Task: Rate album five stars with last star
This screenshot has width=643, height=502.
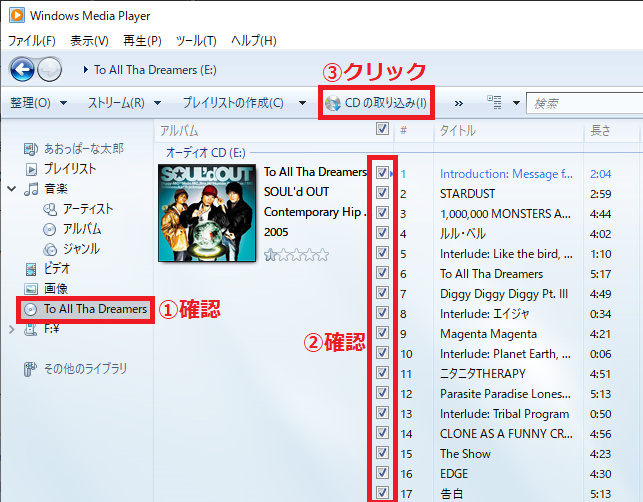Action: tap(323, 255)
